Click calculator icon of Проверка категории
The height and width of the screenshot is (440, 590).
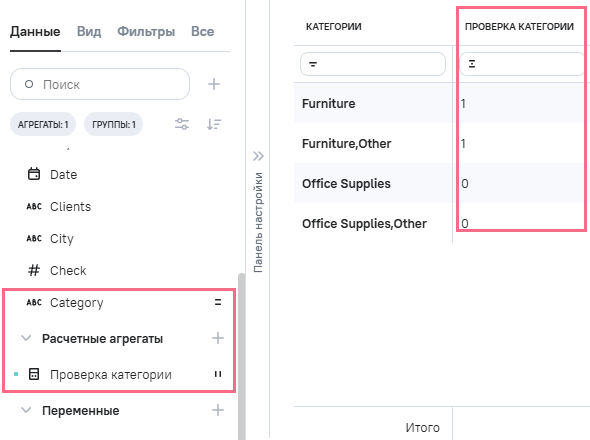34,374
